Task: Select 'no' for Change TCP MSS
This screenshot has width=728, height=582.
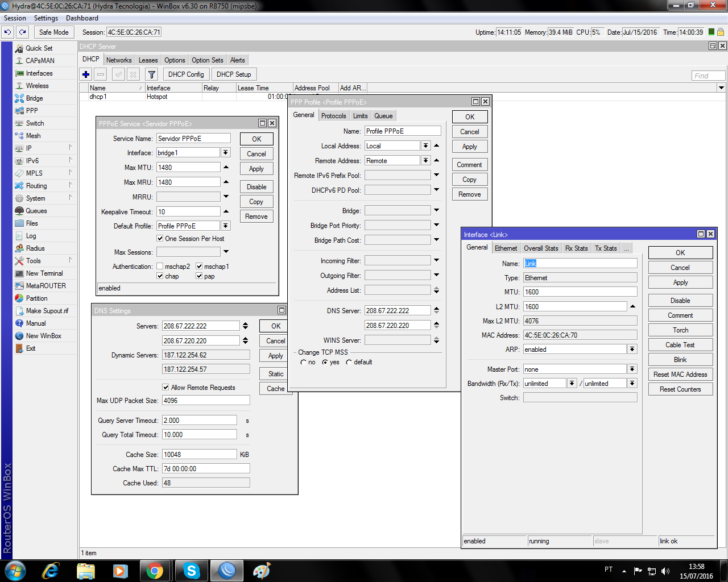Action: (x=304, y=363)
